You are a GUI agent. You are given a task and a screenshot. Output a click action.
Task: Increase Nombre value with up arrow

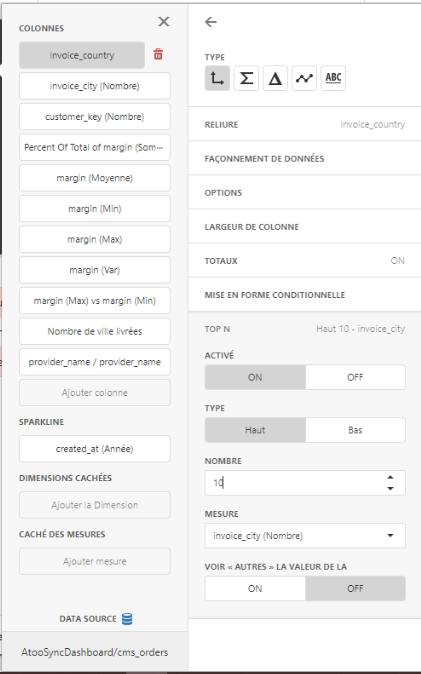point(390,478)
